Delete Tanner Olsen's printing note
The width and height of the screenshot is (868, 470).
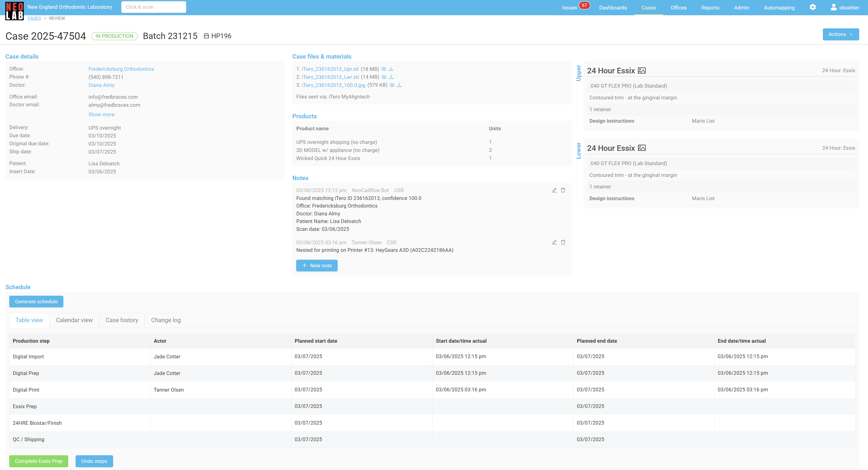(563, 242)
